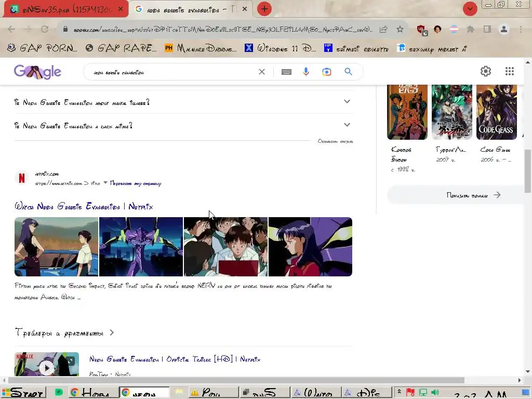The height and width of the screenshot is (399, 532).
Task: Start voice search with microphone
Action: click(x=306, y=72)
